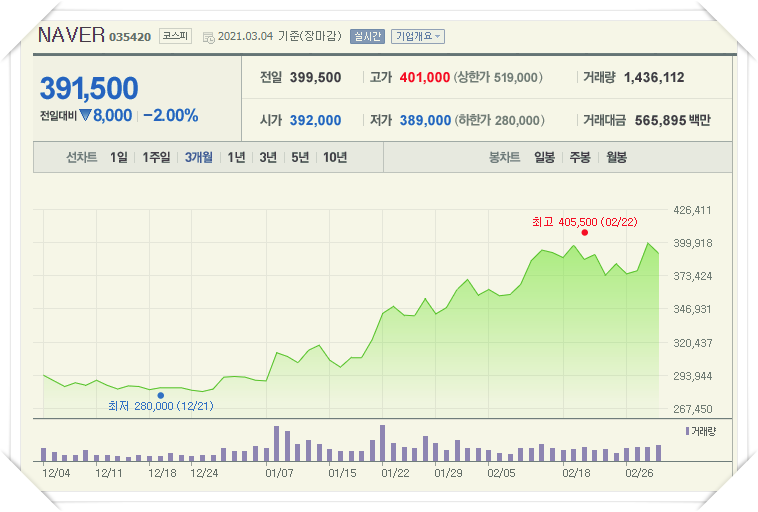This screenshot has height=512, width=758.
Task: Click the 시가 value 392,000
Action: (316, 120)
